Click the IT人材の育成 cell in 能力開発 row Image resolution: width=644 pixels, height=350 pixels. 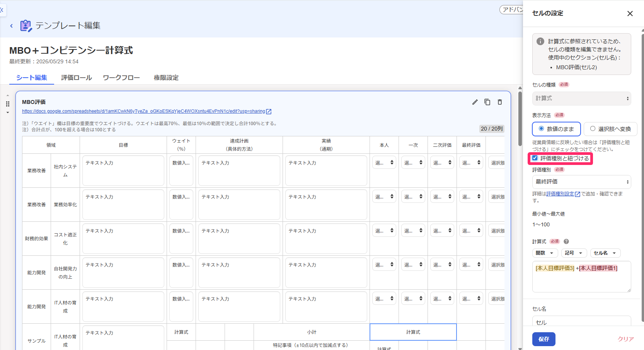65,307
